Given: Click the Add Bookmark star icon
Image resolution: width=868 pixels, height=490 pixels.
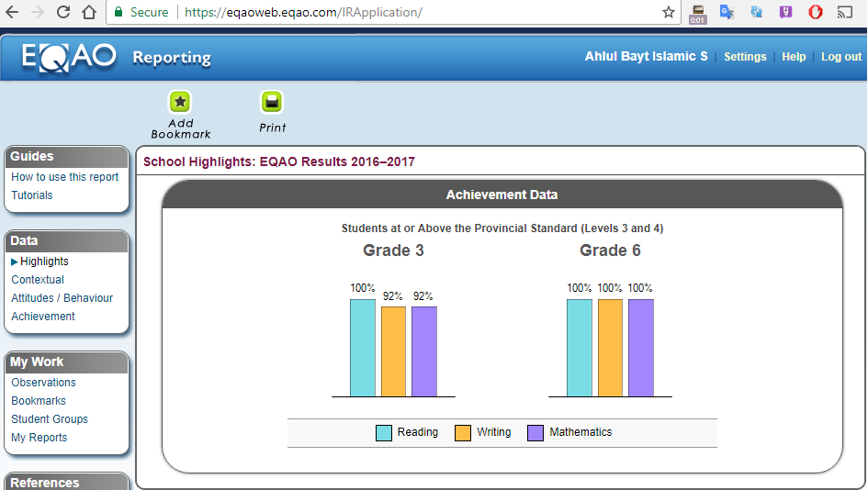Looking at the screenshot, I should click(x=180, y=102).
